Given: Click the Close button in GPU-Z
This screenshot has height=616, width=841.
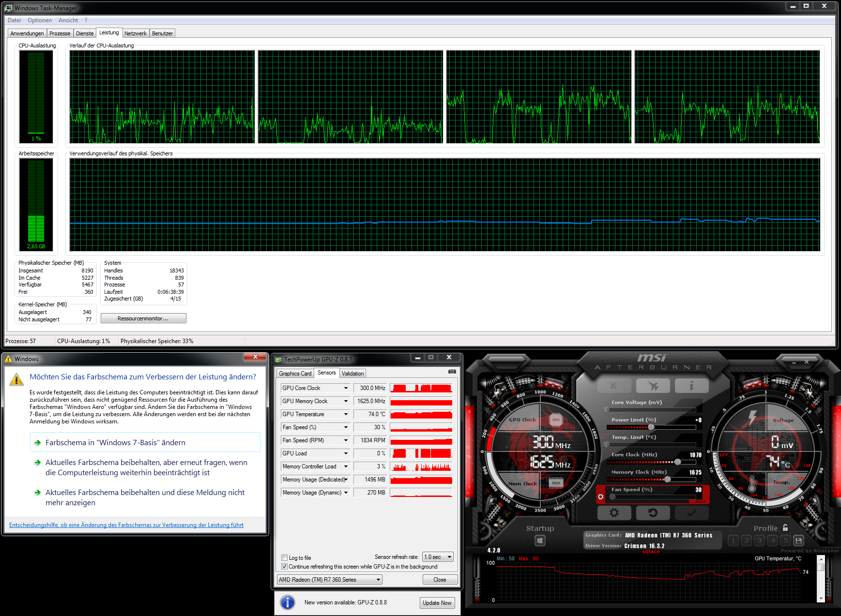Looking at the screenshot, I should (440, 580).
